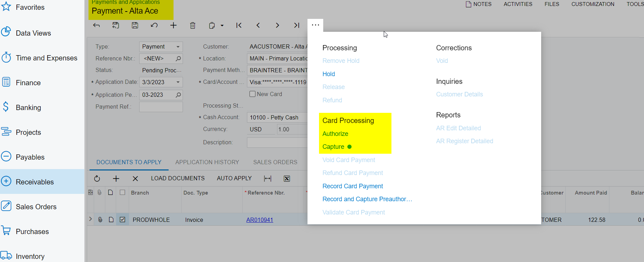Viewport: 644px width, 262px height.
Task: Open invoice link AR010941
Action: coord(260,220)
